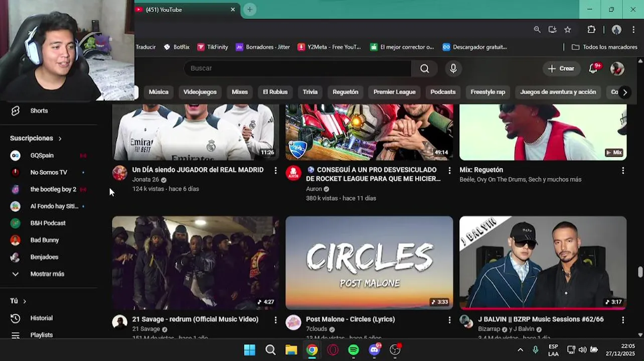Viewport: 644px width, 361px height.
Task: Open Auron channel avatar
Action: 293,172
